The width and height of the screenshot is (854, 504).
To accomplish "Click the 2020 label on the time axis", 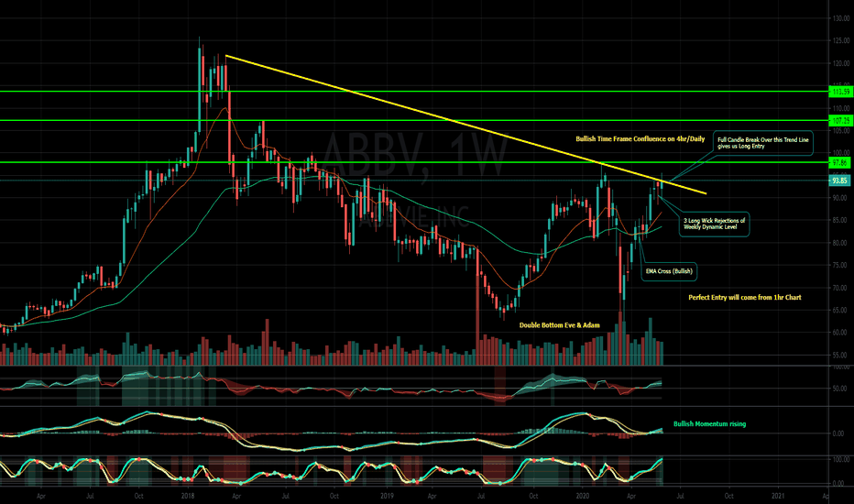I will click(583, 496).
